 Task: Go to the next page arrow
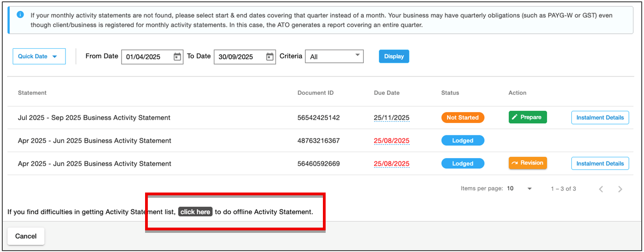point(620,189)
